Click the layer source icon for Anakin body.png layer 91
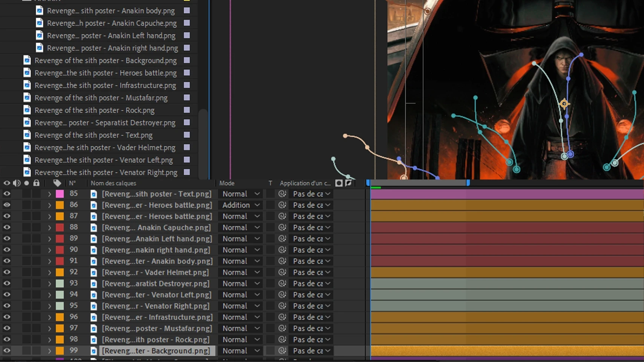Viewport: 644px width, 362px height. point(94,261)
